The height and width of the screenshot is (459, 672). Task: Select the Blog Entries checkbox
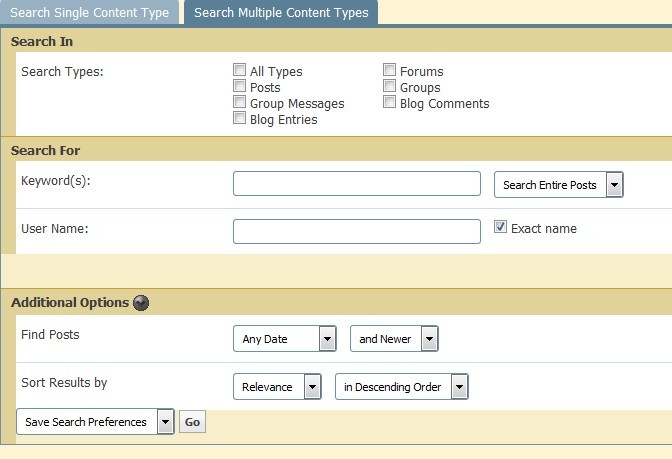click(x=240, y=119)
